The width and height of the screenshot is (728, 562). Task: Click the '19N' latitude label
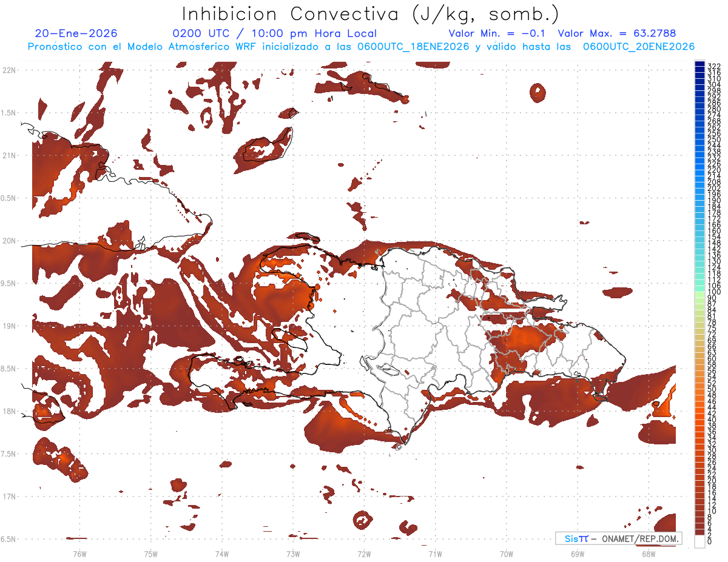coord(9,326)
